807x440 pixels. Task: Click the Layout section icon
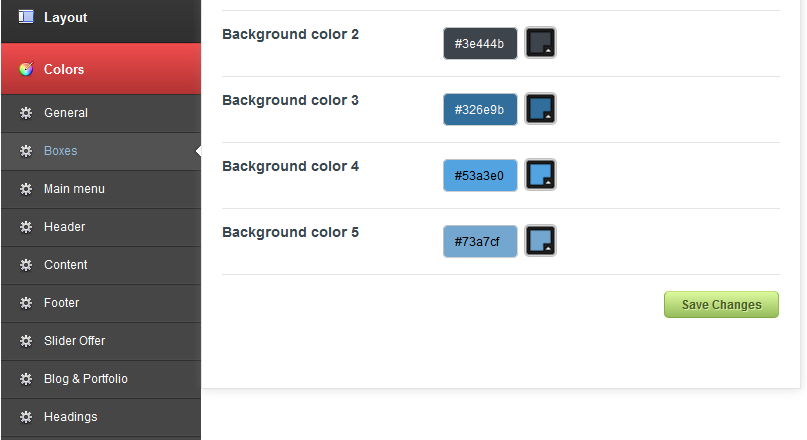click(26, 17)
